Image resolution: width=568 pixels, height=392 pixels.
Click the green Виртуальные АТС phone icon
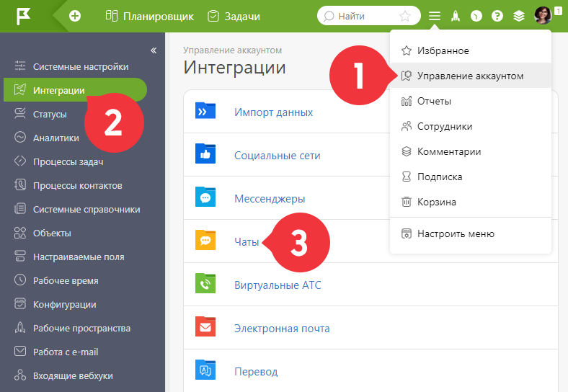205,283
